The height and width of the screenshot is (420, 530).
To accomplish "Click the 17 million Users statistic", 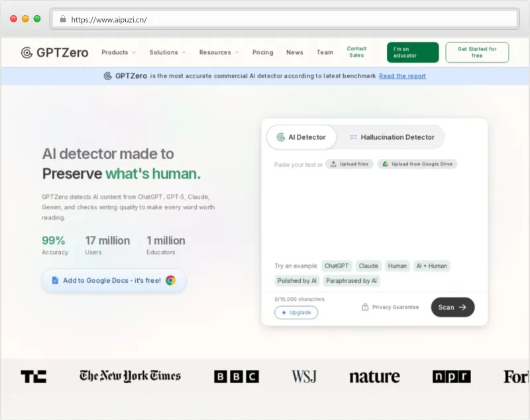I will pyautogui.click(x=107, y=245).
